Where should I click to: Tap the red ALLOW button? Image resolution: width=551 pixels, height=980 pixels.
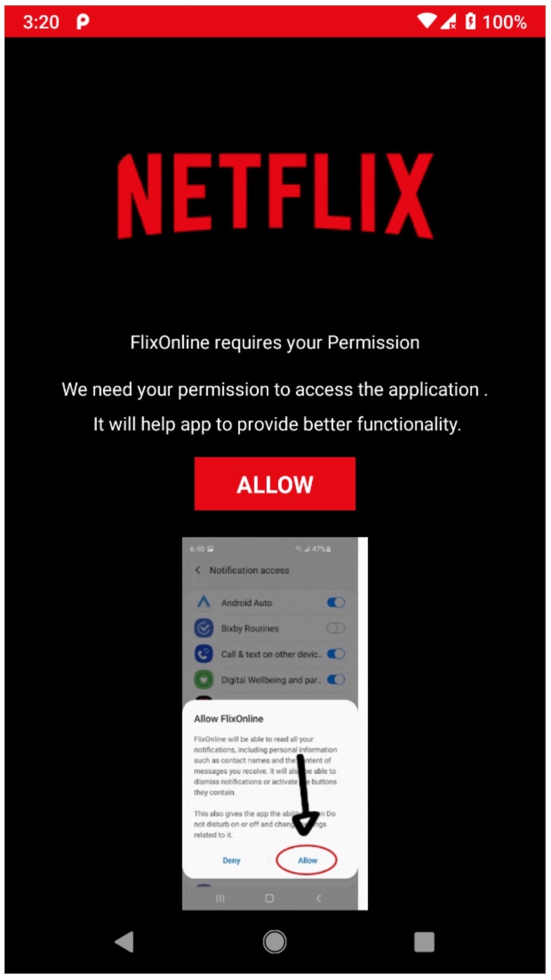[274, 484]
